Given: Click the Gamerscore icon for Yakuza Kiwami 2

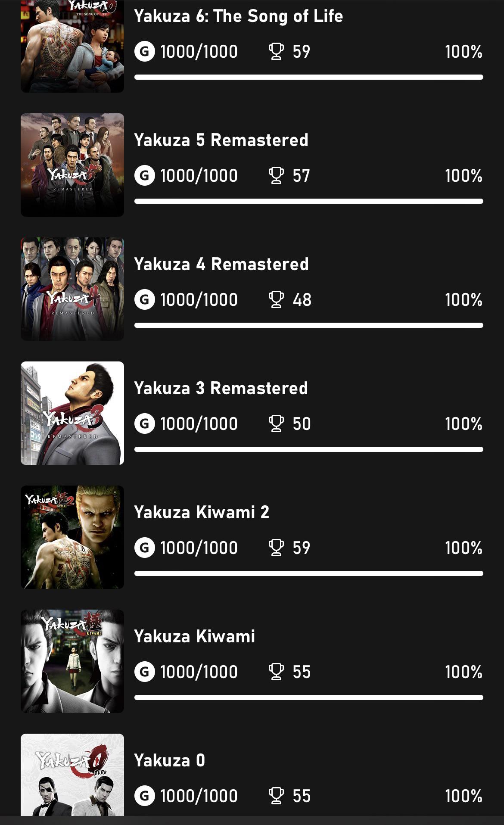Looking at the screenshot, I should point(145,548).
